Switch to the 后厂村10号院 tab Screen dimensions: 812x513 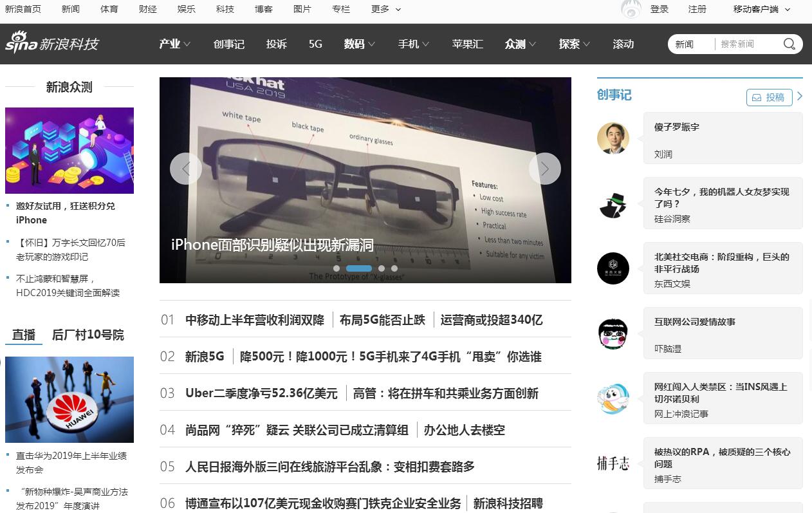tap(88, 335)
